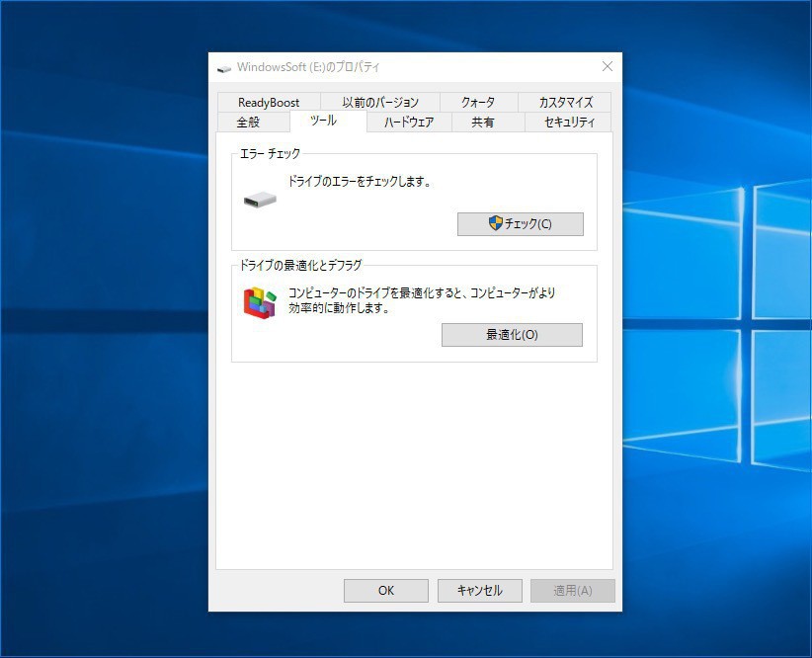Viewport: 812px width, 658px height.
Task: Open the 以前のバージョン tab
Action: (x=380, y=103)
